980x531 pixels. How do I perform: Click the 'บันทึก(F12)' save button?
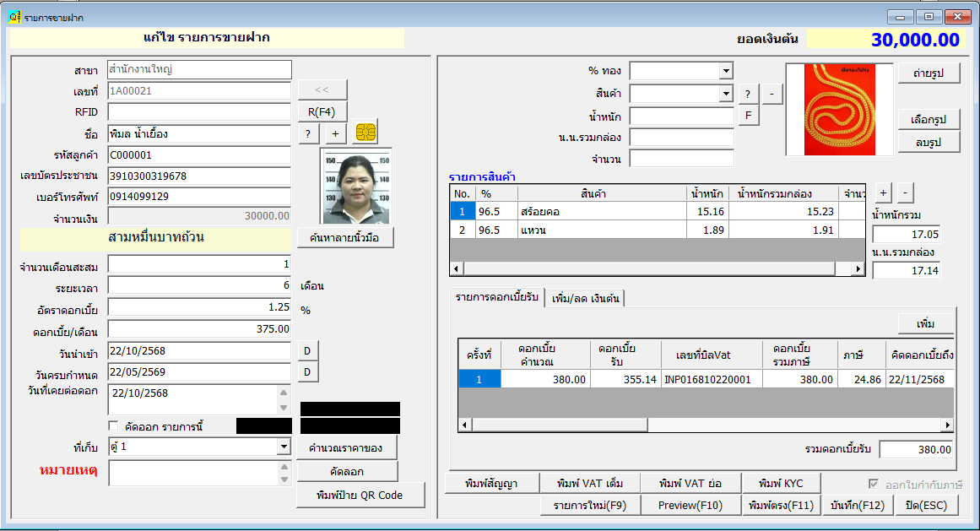pos(857,505)
